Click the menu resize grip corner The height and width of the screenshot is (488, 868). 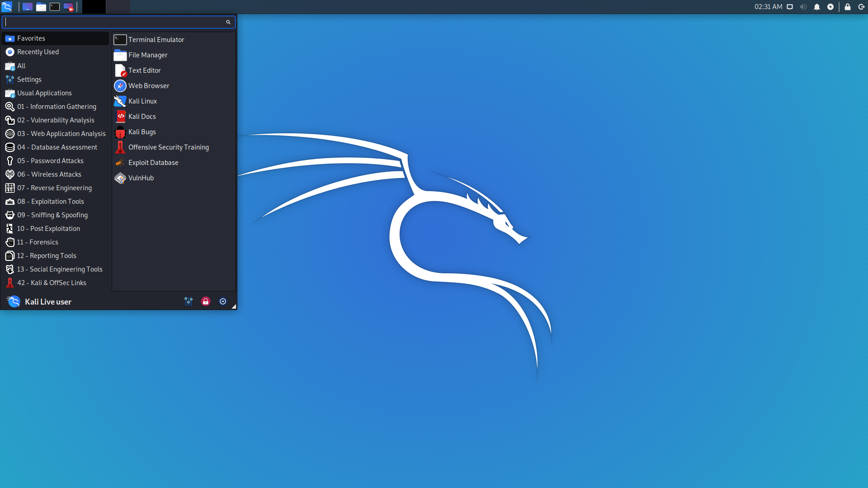[x=234, y=306]
